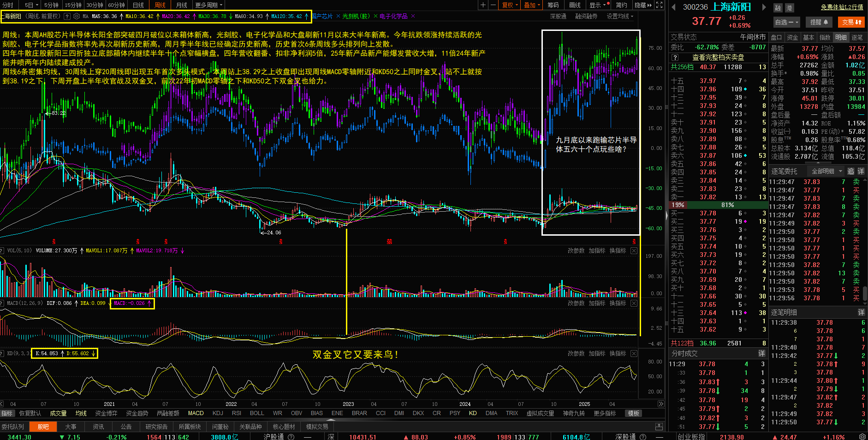Open 叠加 overlay dropdown

click(x=532, y=5)
